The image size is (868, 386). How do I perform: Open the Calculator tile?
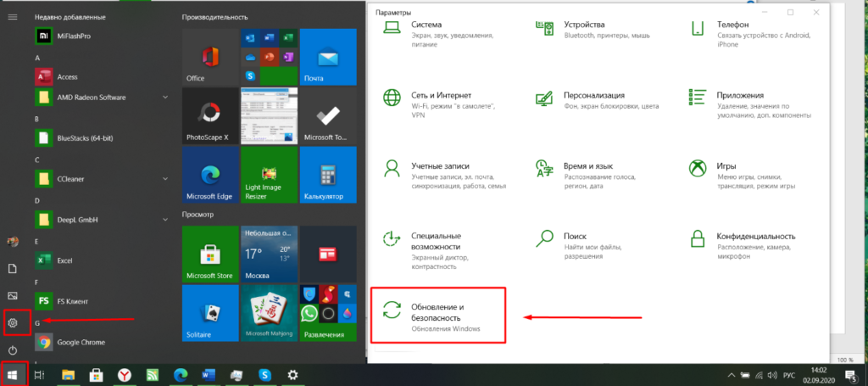coord(326,175)
